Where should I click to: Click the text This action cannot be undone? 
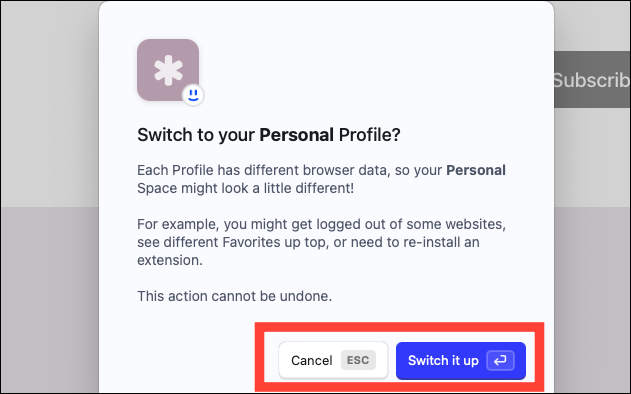pyautogui.click(x=235, y=296)
